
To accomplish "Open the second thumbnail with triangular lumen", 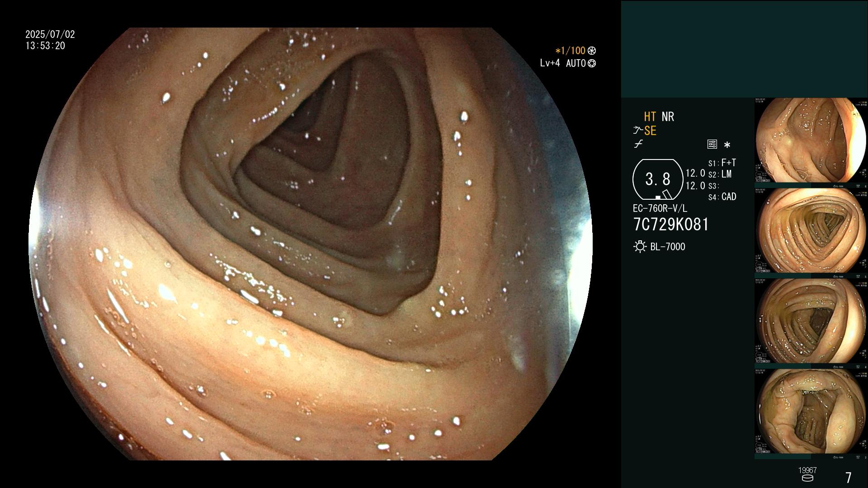I will 811,230.
